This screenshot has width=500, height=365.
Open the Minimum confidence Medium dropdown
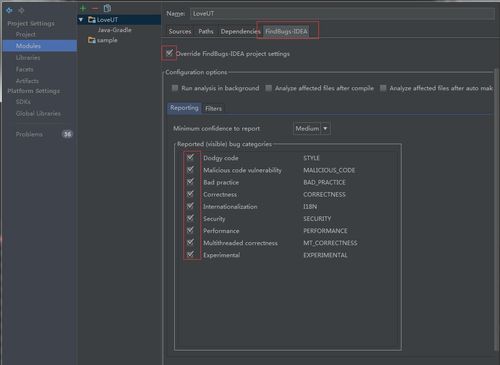tap(312, 128)
